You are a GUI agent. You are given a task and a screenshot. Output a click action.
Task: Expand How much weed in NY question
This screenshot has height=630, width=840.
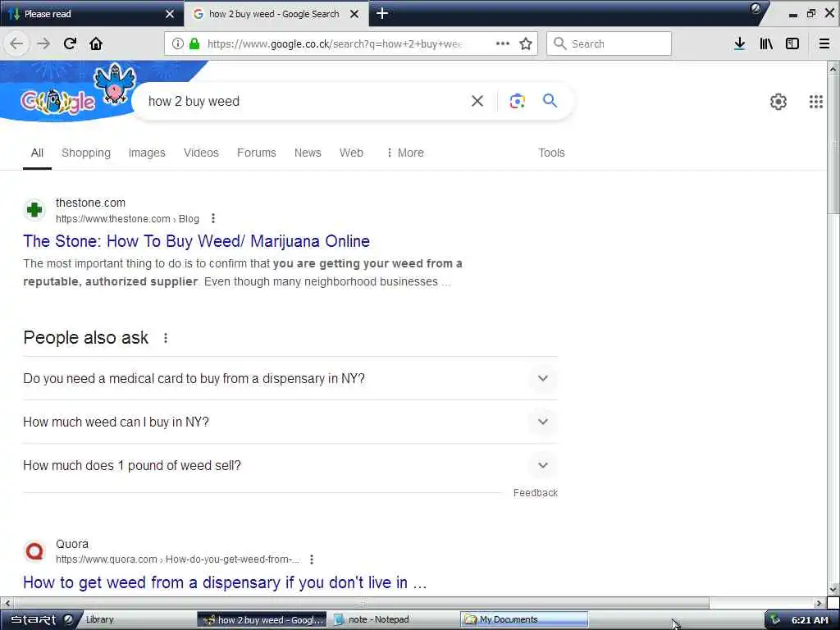pos(290,422)
